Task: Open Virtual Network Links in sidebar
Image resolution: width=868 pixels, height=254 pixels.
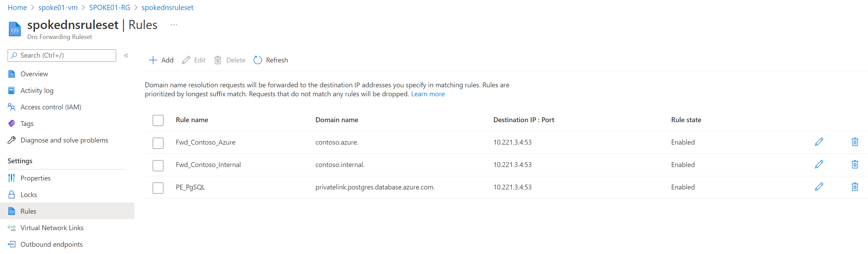Action: 52,228
